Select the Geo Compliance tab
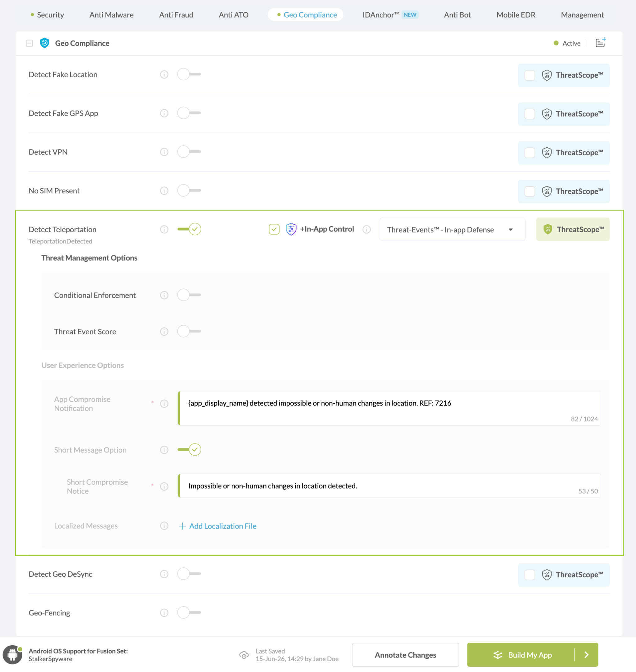The height and width of the screenshot is (672, 636). tap(306, 15)
